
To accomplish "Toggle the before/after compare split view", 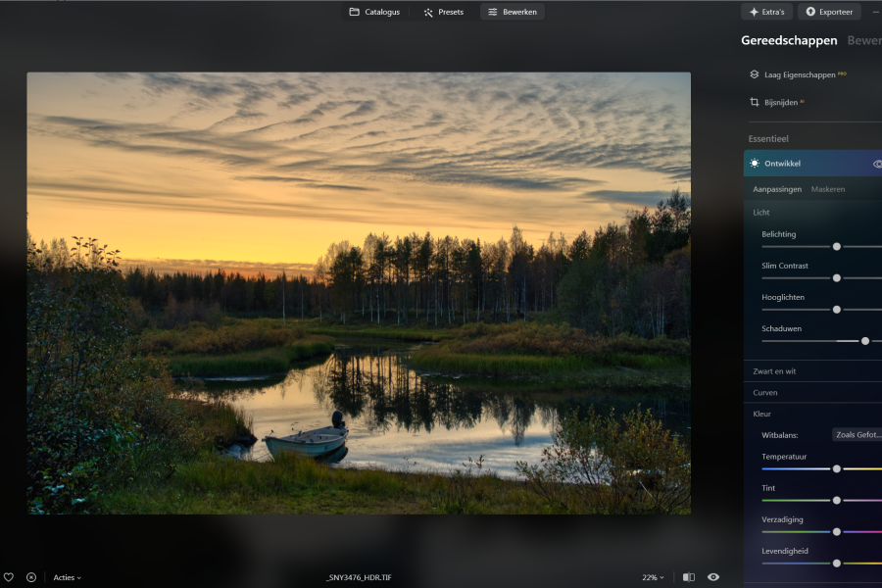I will click(688, 577).
